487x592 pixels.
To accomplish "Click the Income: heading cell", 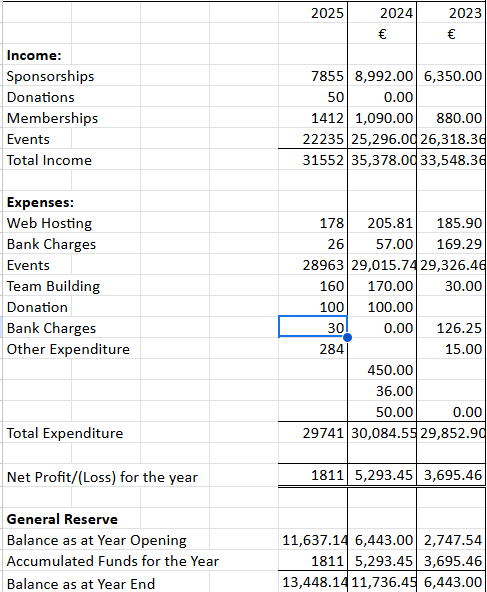I will pos(37,55).
